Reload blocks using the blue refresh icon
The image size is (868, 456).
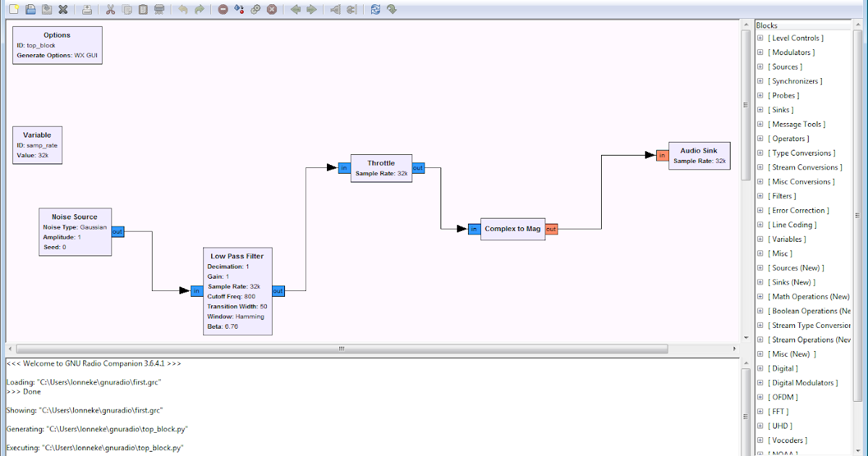click(375, 9)
